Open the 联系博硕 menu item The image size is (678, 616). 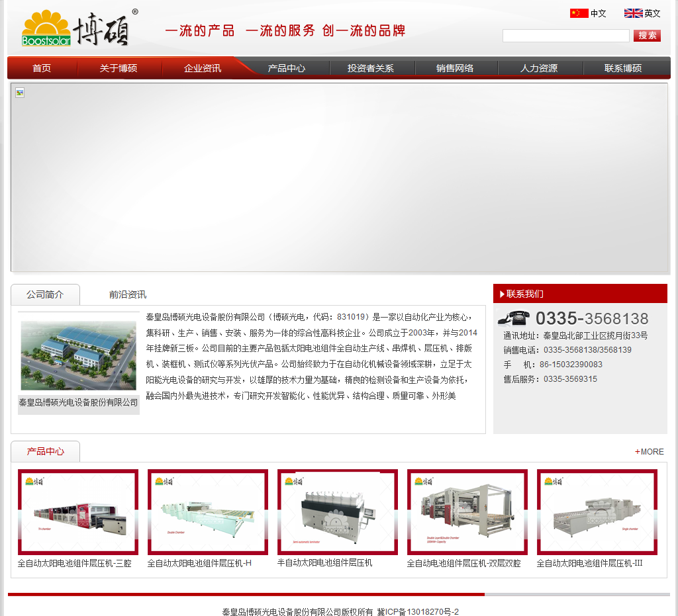tap(623, 68)
